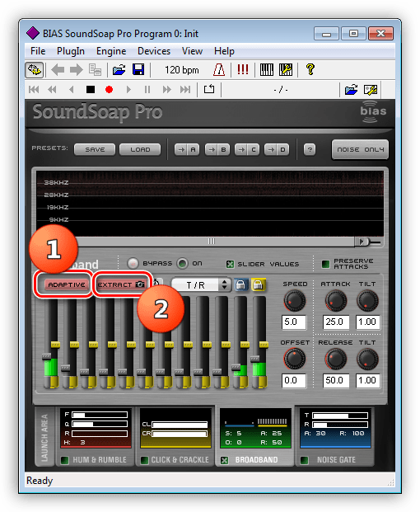Show the keyboard bars icon
This screenshot has width=420, height=512.
[x=267, y=69]
